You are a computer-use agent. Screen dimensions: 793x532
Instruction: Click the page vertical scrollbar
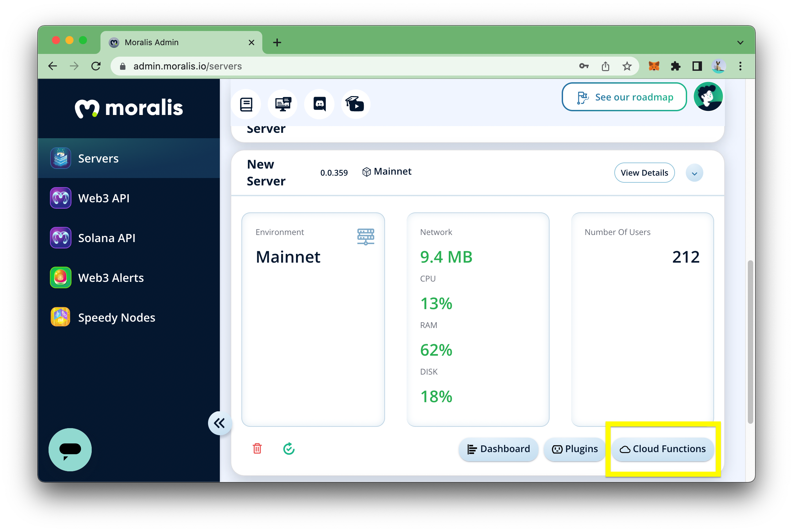coord(750,342)
